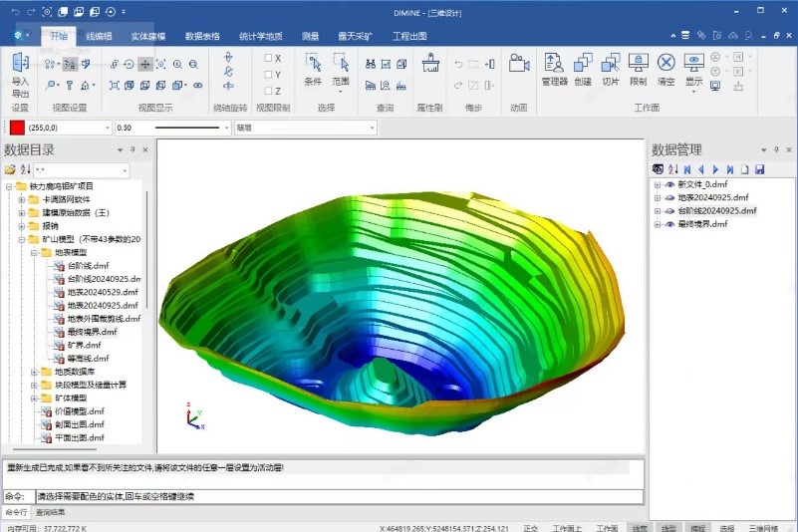This screenshot has width=798, height=532.
Task: Click the red color swatch
Action: (16, 128)
